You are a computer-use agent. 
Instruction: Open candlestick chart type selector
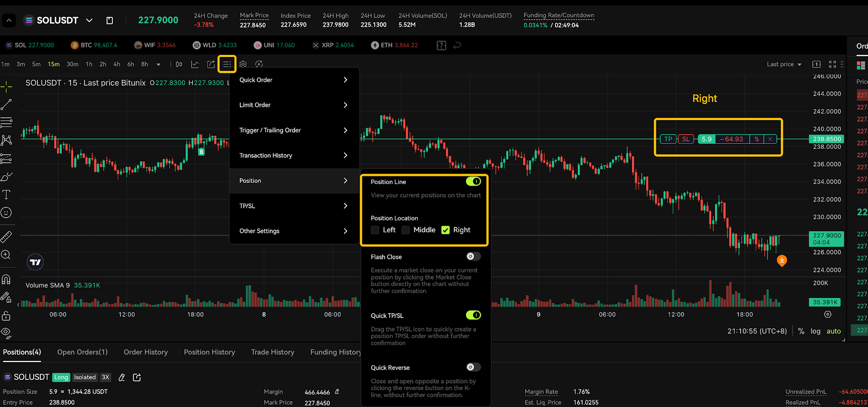tap(179, 64)
